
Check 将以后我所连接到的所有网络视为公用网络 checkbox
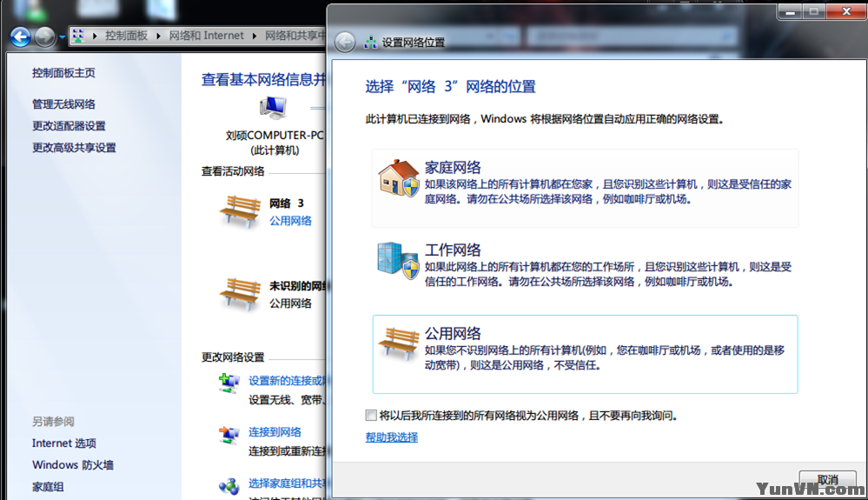pos(371,416)
